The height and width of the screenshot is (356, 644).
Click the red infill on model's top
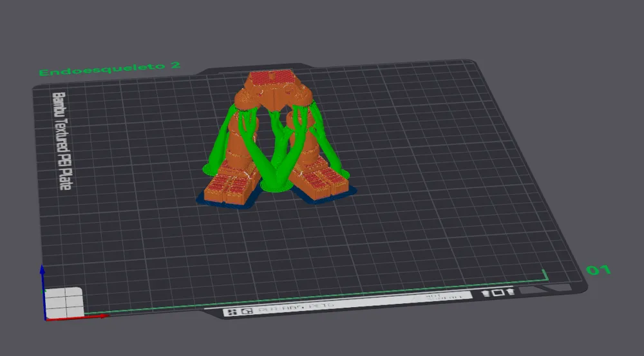pos(270,79)
